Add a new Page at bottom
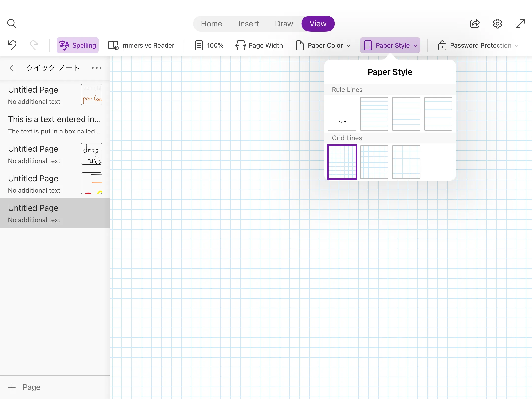Viewport: 532px width, 399px height. tap(24, 387)
